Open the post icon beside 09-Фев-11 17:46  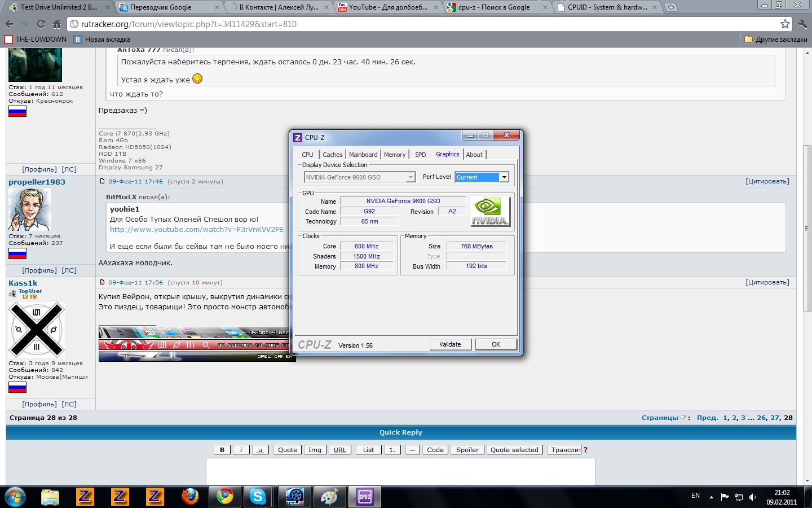coord(102,181)
